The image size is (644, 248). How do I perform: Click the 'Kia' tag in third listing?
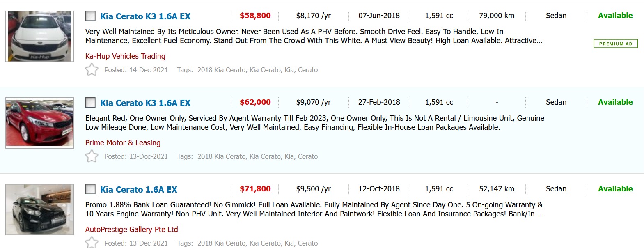[x=289, y=243]
